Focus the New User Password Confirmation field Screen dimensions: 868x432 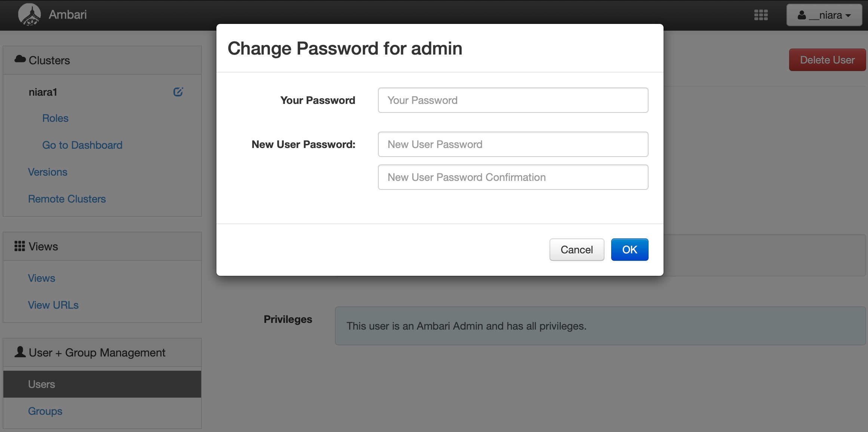pos(513,177)
